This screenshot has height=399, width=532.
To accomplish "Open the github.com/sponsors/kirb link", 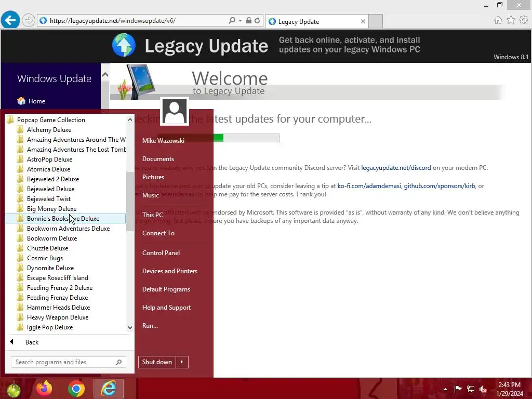I will tap(440, 186).
